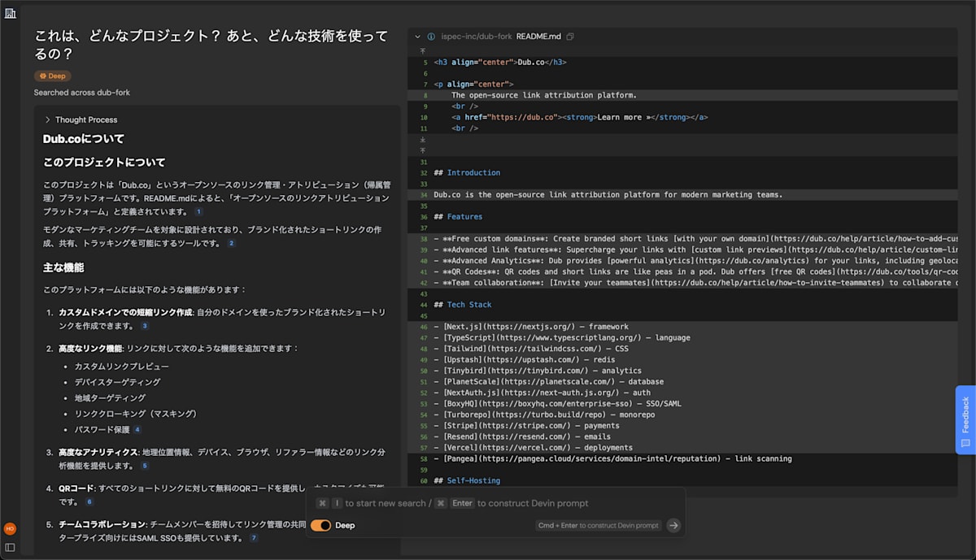
Task: Focus the new search prompt input field
Action: 495,503
